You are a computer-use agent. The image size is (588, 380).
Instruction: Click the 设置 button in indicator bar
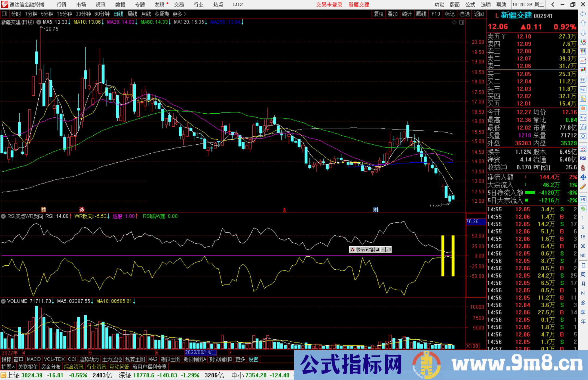(x=253, y=359)
